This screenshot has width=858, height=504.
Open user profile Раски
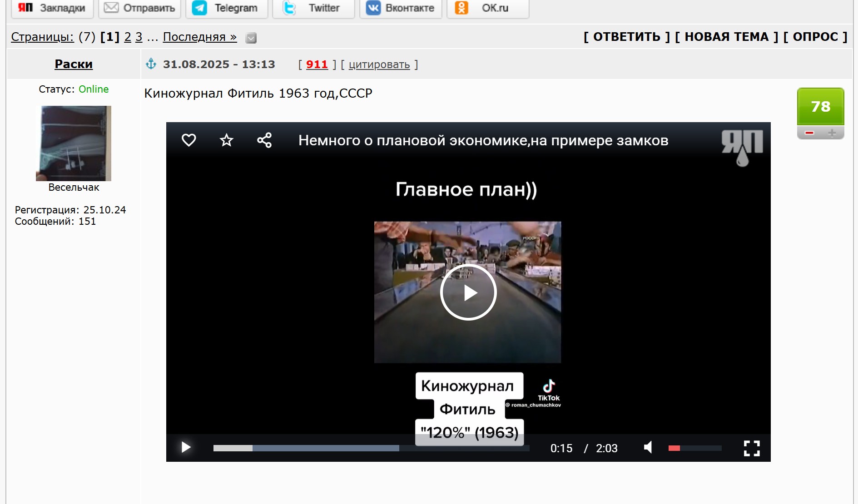pyautogui.click(x=74, y=64)
